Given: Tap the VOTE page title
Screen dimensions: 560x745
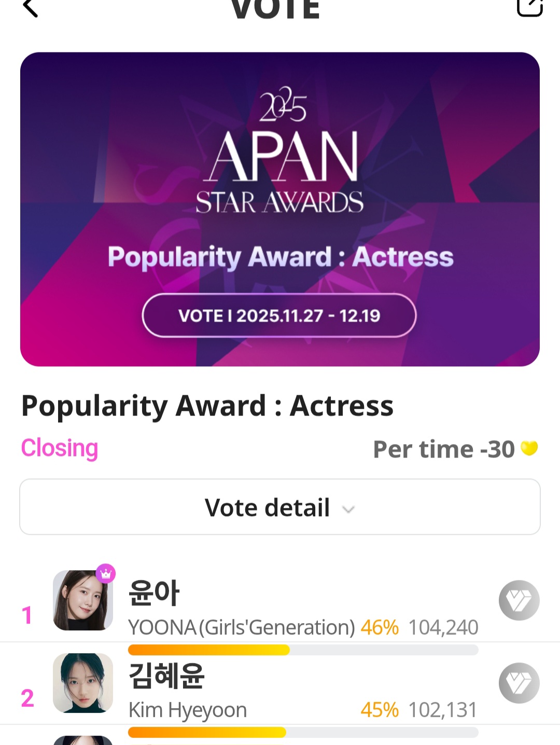Looking at the screenshot, I should [275, 9].
